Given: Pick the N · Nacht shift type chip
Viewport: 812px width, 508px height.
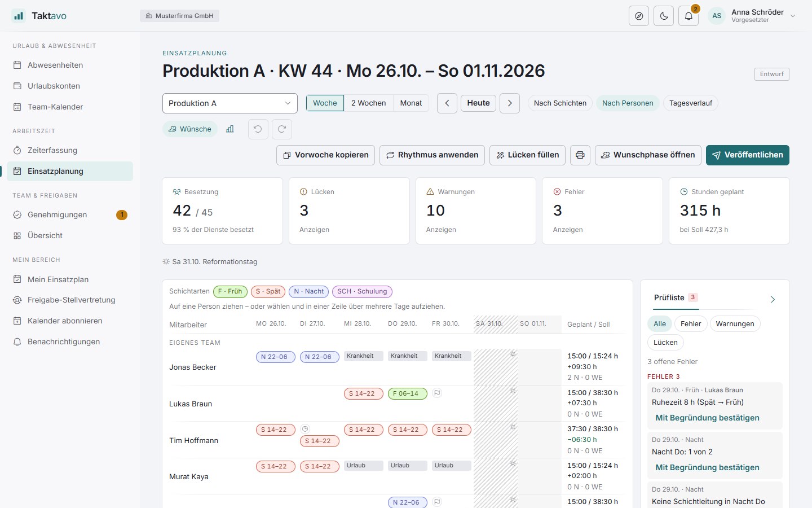Looking at the screenshot, I should point(308,292).
